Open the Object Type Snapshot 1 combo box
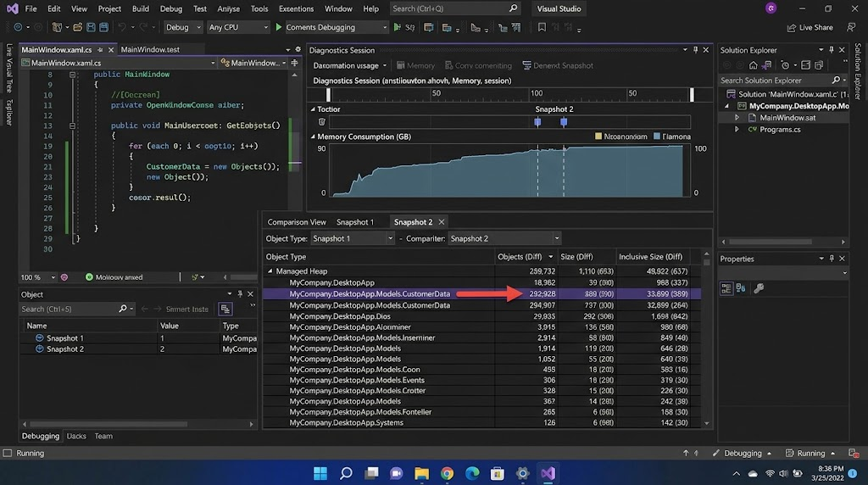 pyautogui.click(x=352, y=238)
